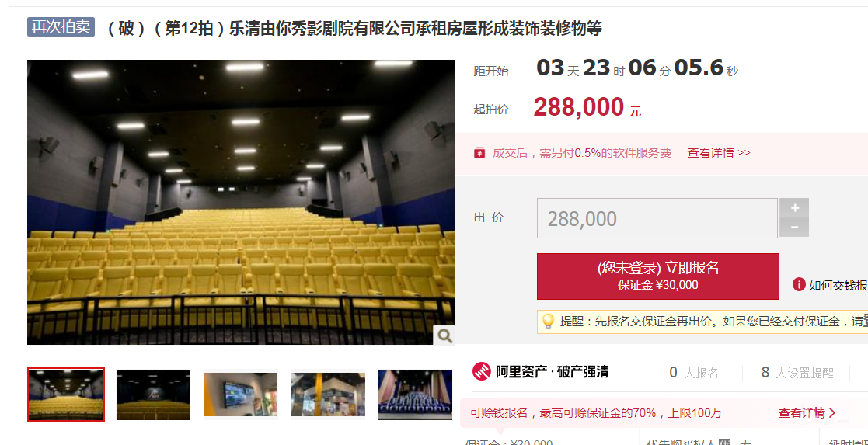Select the first yellow seats thumbnail
This screenshot has height=445, width=868.
tap(66, 394)
